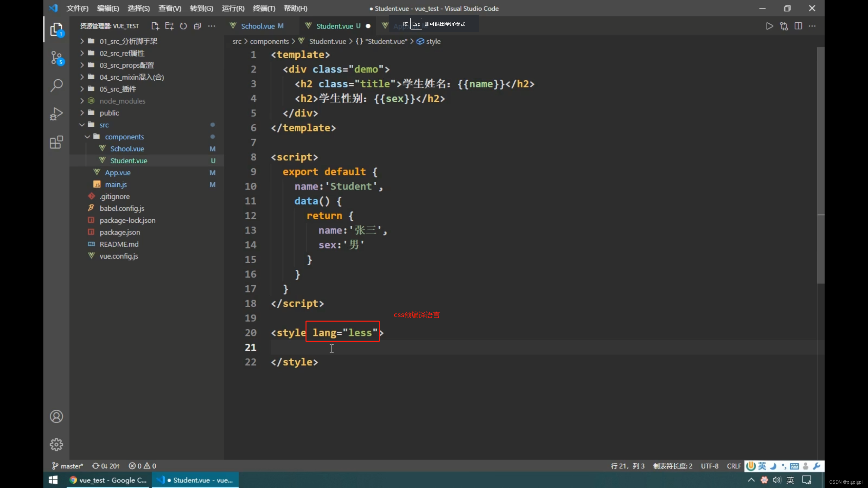Expand the public folder
The width and height of the screenshot is (868, 488).
(146, 113)
